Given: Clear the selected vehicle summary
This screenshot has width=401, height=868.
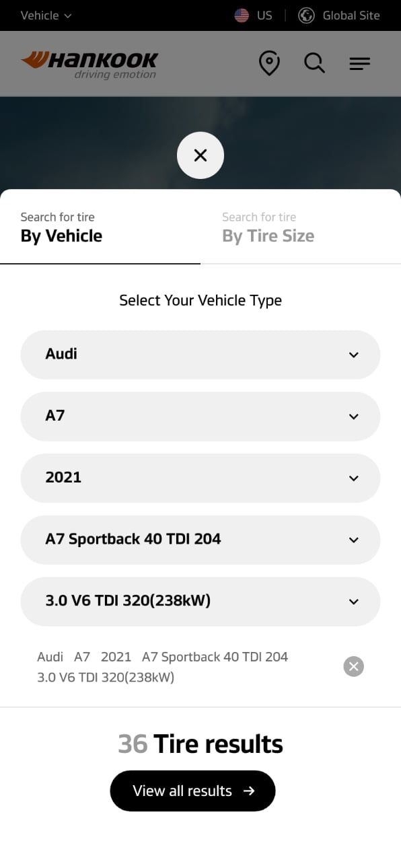Looking at the screenshot, I should pos(353,666).
